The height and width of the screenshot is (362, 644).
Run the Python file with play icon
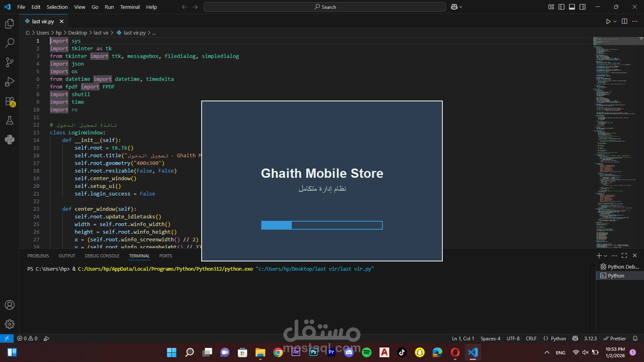coord(608,21)
